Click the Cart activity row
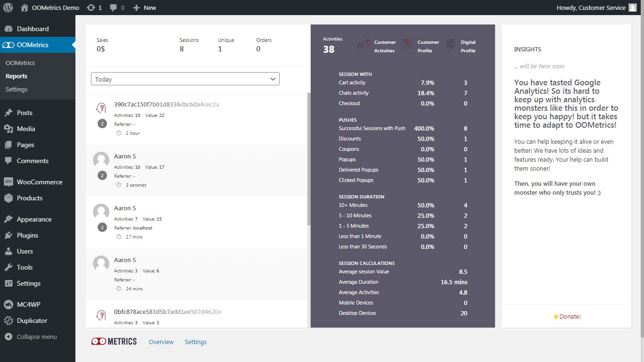Viewport: 644px width, 362px height. pos(403,82)
